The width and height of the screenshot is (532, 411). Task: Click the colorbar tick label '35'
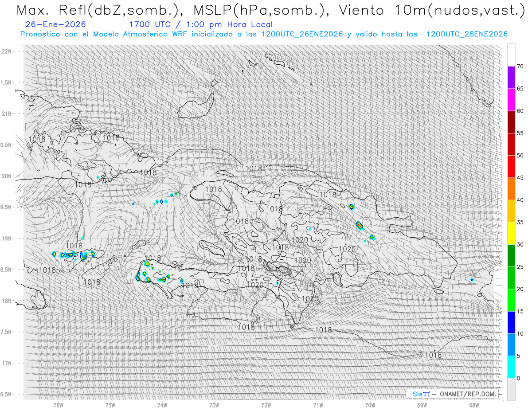pos(520,222)
